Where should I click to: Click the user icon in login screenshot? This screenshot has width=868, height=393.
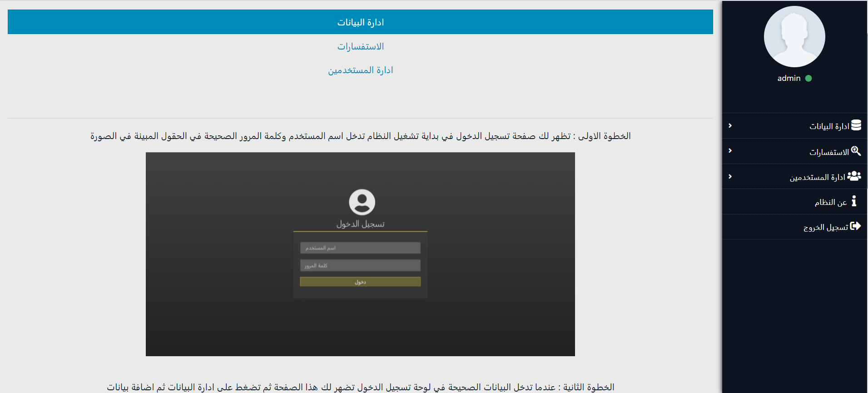(362, 202)
